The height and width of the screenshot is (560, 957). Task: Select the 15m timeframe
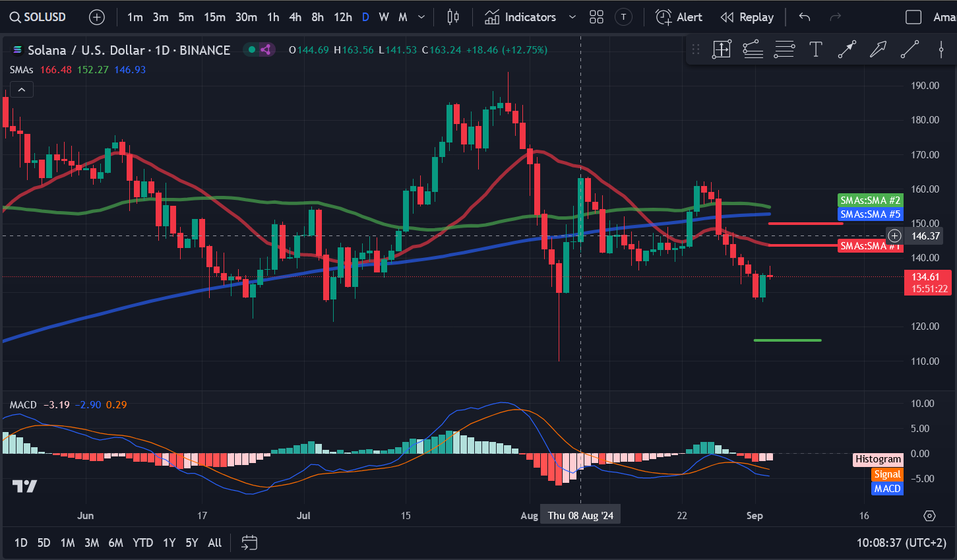(214, 17)
